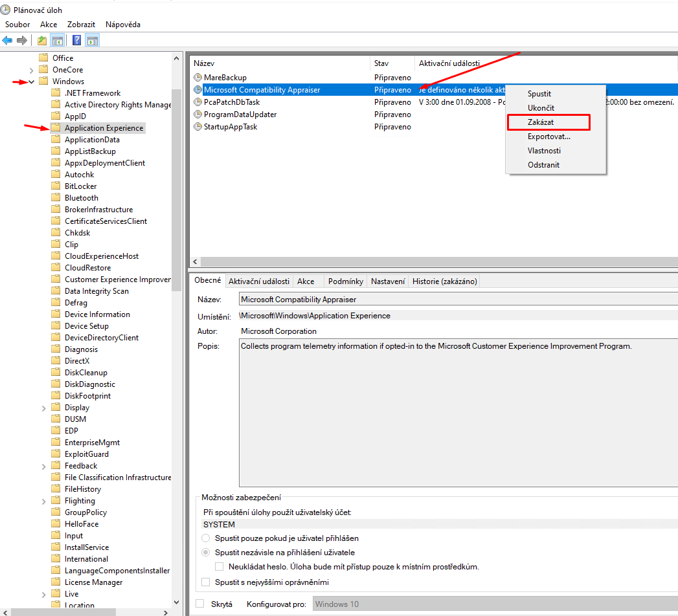Click the EDP folder icon
This screenshot has height=616, width=678.
click(x=55, y=430)
